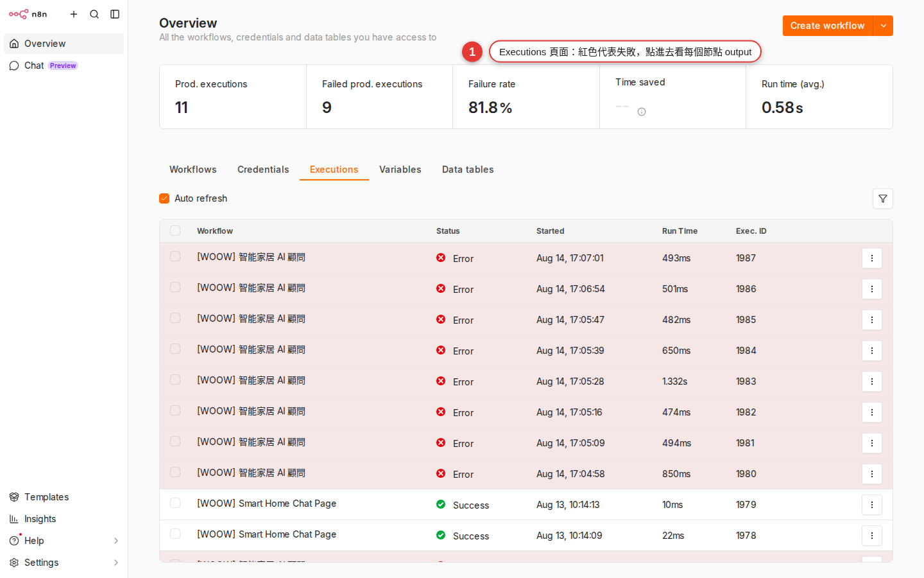924x578 pixels.
Task: Open actions menu for execution 1986
Action: [x=872, y=289]
